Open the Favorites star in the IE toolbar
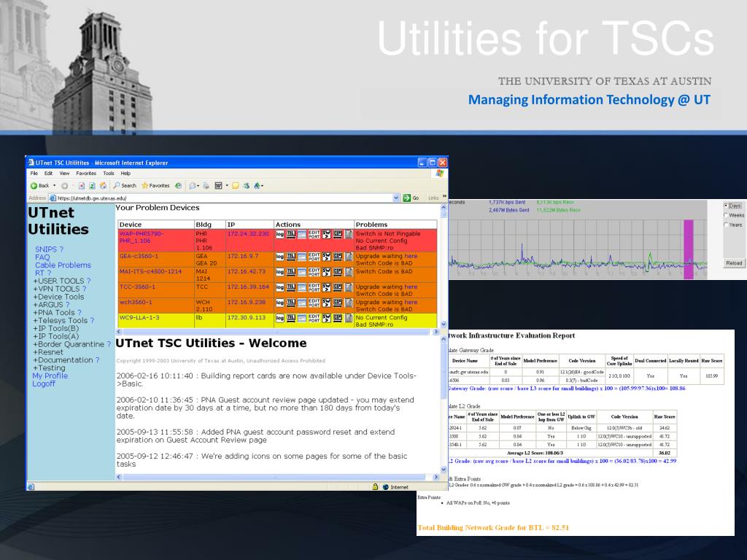Screen dimensions: 747x560 tap(155, 186)
